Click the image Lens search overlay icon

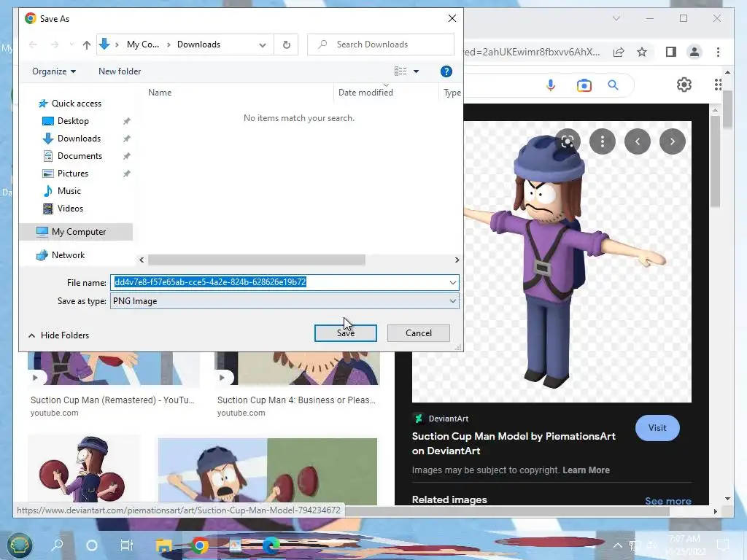[x=568, y=141]
